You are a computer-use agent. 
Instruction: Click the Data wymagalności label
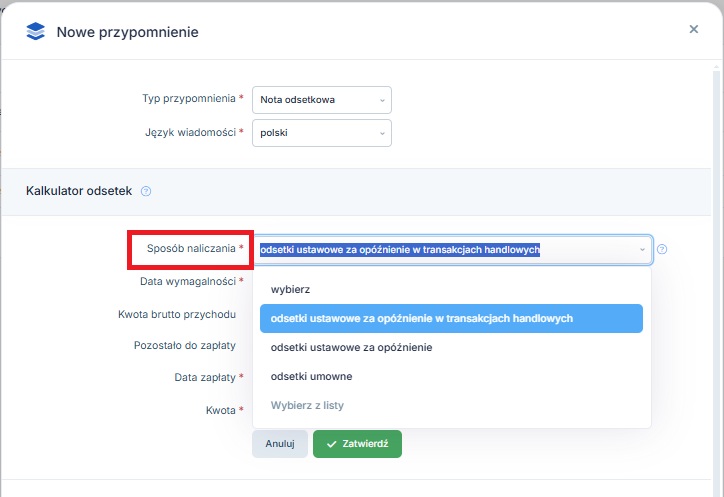point(188,282)
